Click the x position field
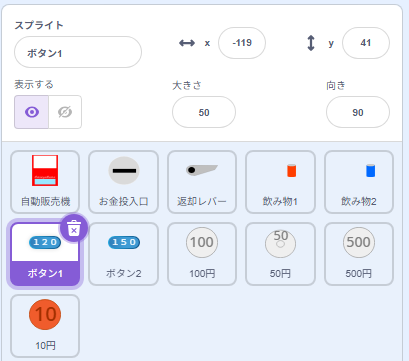The width and height of the screenshot is (409, 361). click(x=242, y=43)
